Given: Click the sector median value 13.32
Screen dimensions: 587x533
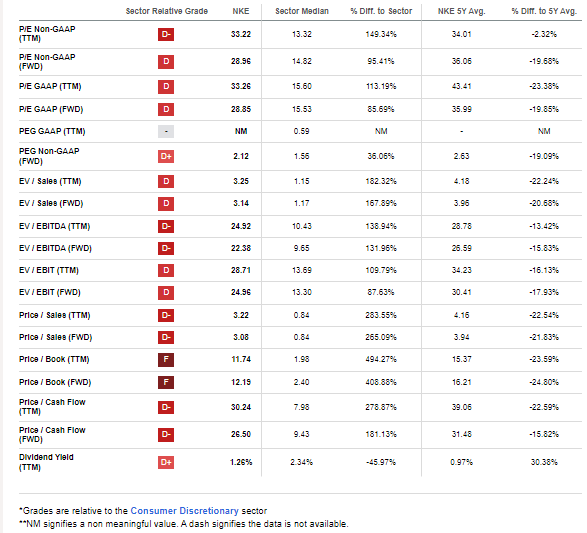Looking at the screenshot, I should point(302,34).
